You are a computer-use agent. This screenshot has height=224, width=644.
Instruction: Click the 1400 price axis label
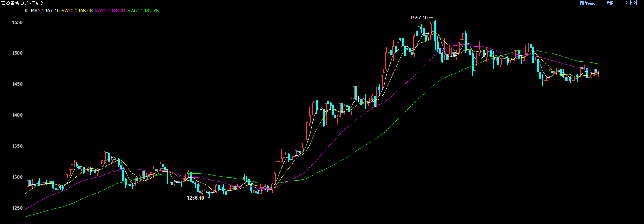[17, 115]
